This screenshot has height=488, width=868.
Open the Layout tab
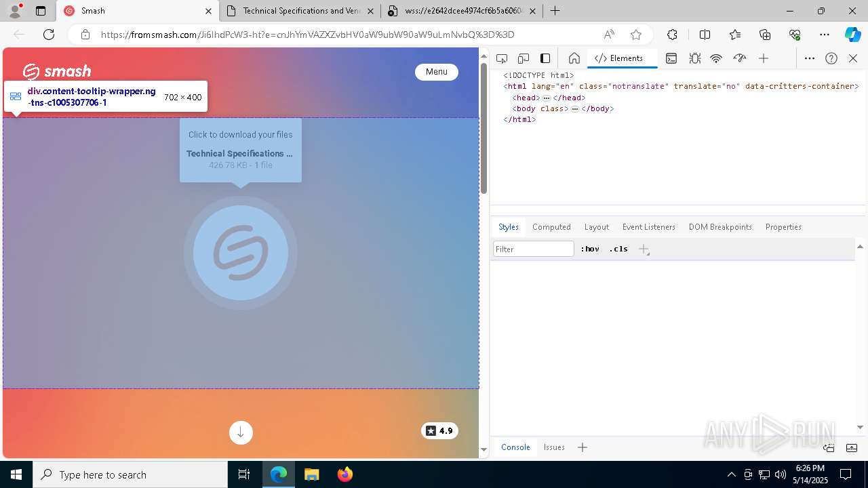597,227
